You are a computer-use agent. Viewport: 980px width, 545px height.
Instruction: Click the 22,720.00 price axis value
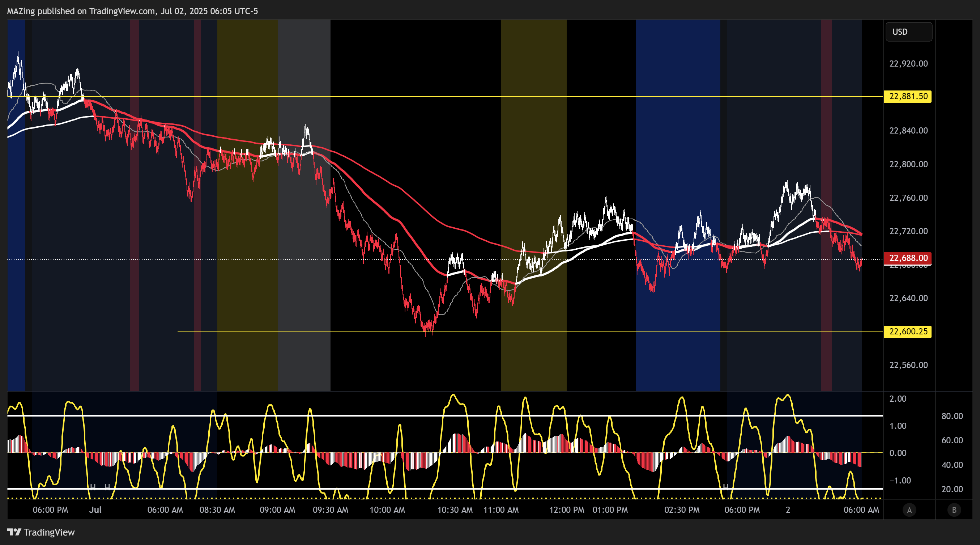908,231
